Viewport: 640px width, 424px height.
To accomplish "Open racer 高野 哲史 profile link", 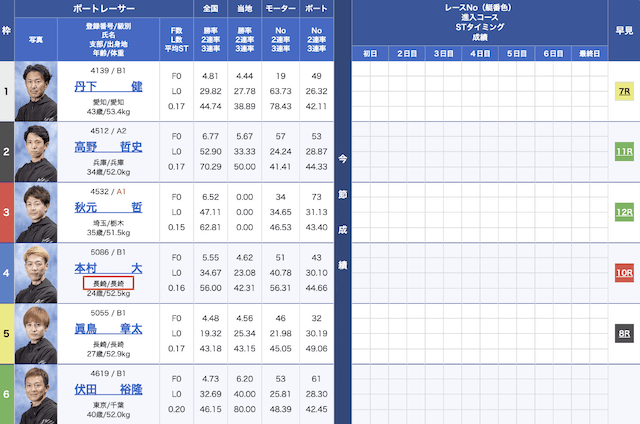I will (108, 147).
